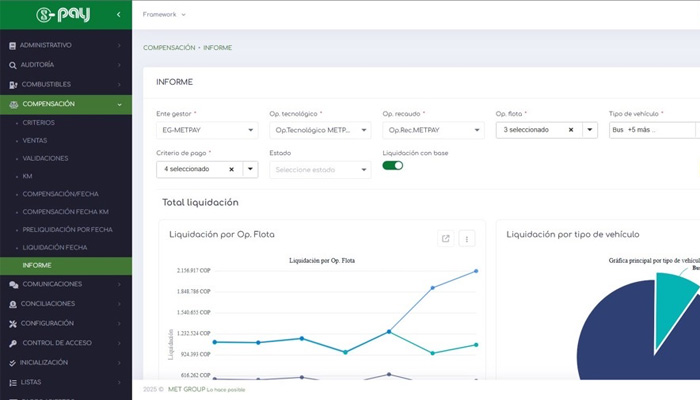
Task: Click the Combustibles fuel pump icon
Action: coord(13,85)
